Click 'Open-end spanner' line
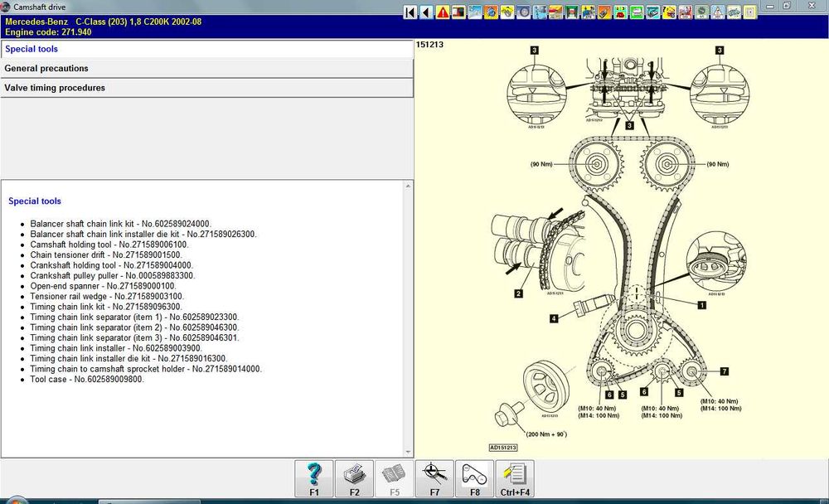This screenshot has width=829, height=504. (103, 286)
